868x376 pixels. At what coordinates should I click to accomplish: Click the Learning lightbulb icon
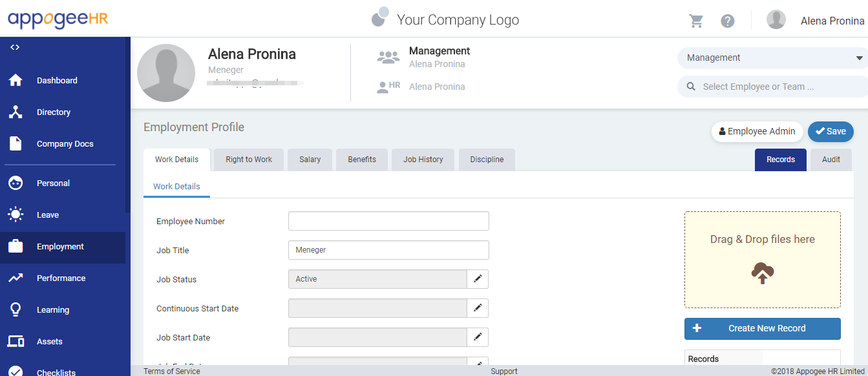pos(16,309)
